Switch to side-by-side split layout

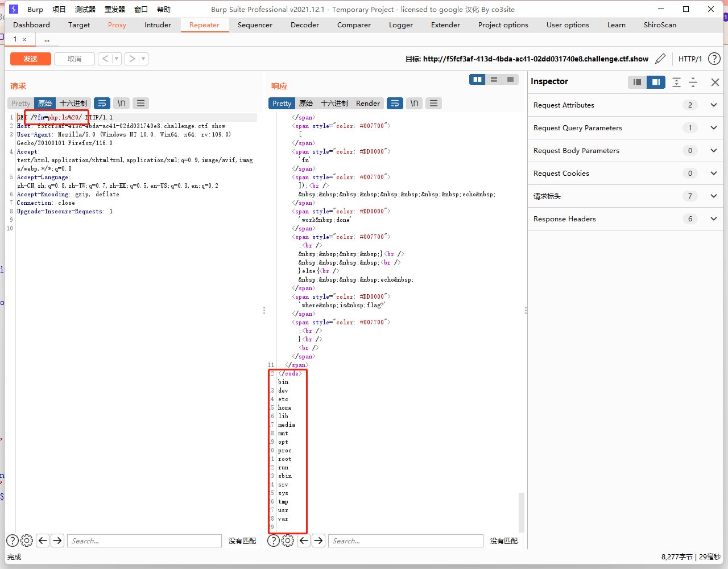(477, 80)
